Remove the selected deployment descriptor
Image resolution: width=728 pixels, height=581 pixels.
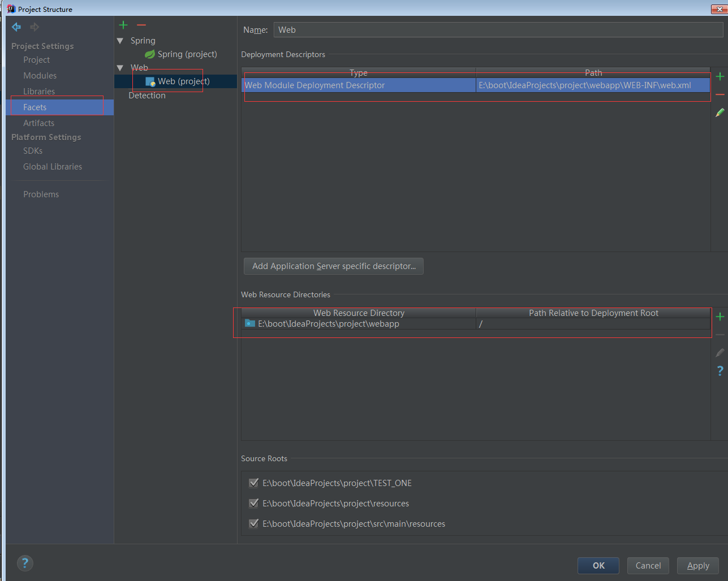coord(720,94)
